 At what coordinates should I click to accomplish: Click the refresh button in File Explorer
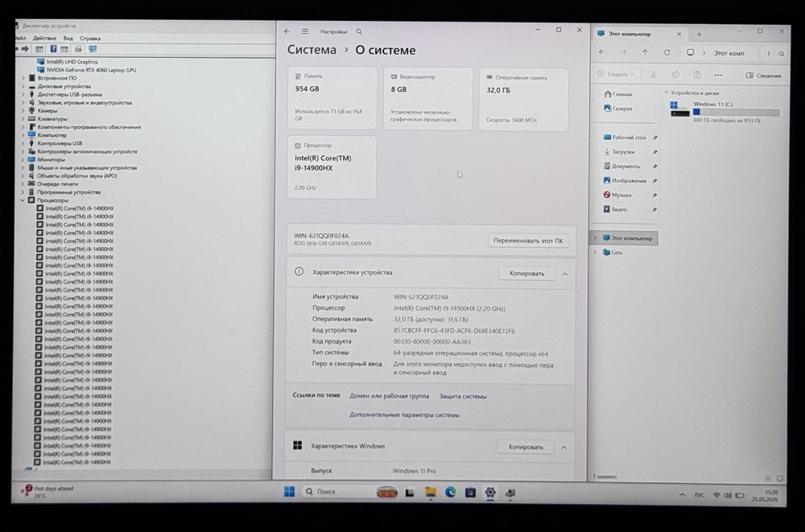click(x=667, y=52)
